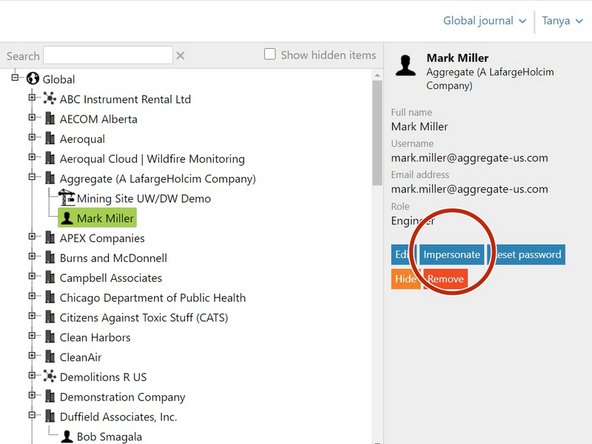Expand Aeroqual Cloud Wildfire Monitoring node
592x444 pixels.
pos(32,157)
